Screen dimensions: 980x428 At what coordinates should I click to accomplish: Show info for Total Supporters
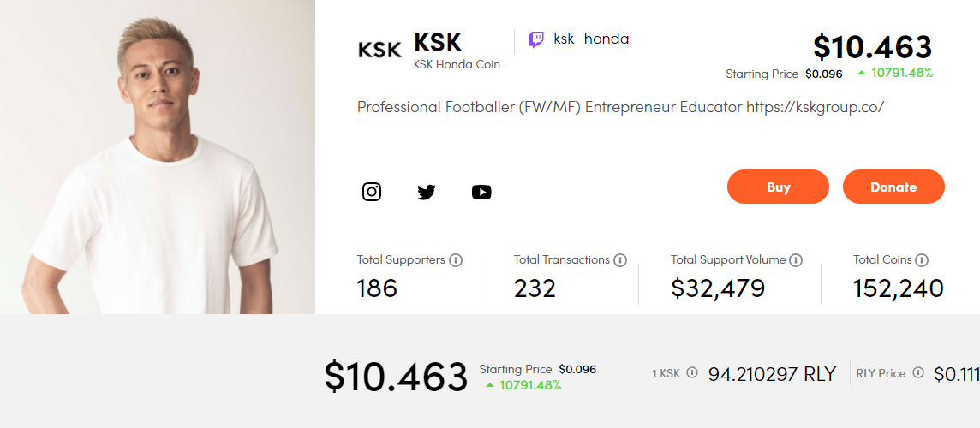456,260
